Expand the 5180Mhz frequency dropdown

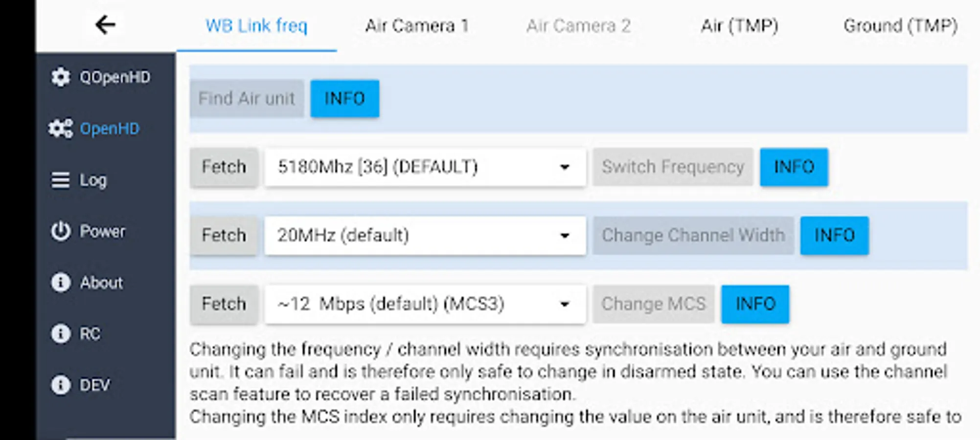(425, 167)
